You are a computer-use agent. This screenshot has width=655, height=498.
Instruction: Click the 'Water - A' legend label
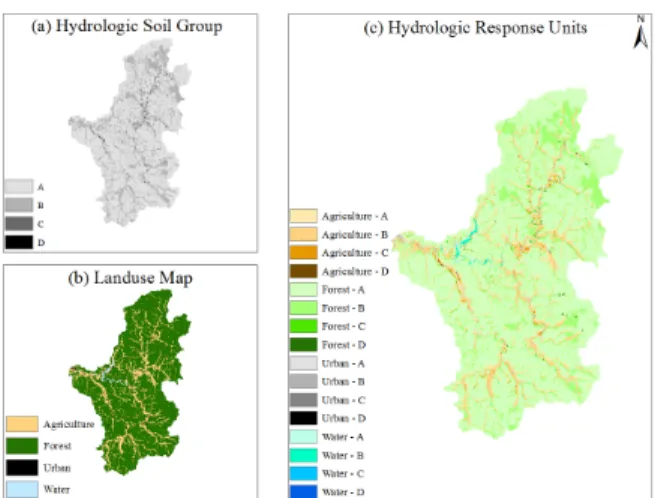pyautogui.click(x=343, y=437)
